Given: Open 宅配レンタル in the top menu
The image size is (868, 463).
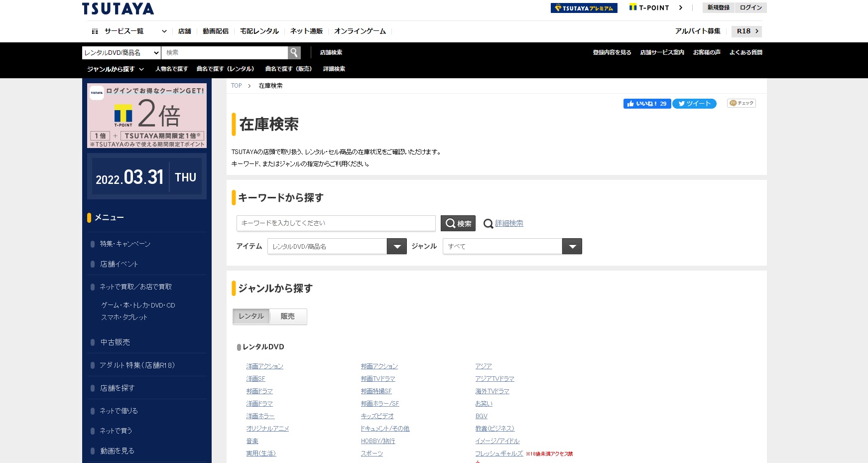Looking at the screenshot, I should point(259,31).
